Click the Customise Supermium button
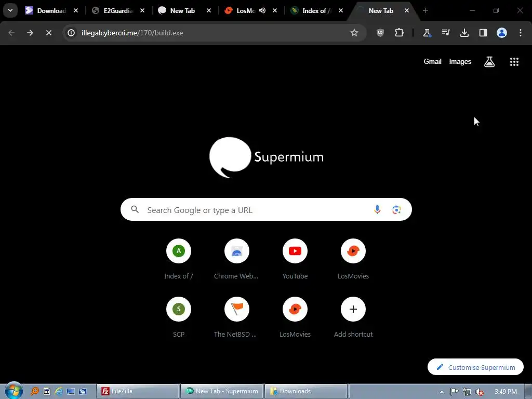Image resolution: width=532 pixels, height=399 pixels. (x=475, y=367)
